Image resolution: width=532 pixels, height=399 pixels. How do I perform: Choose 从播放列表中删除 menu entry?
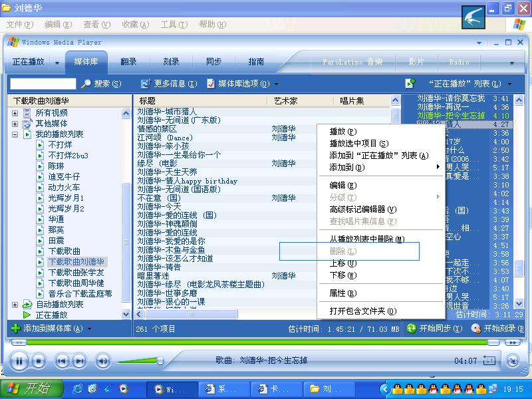click(x=380, y=239)
